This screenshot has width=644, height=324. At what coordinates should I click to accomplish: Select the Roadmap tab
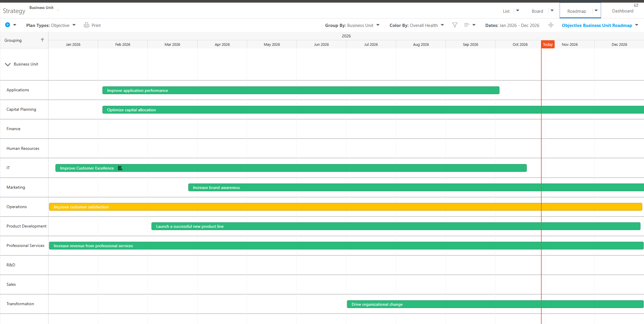pyautogui.click(x=576, y=11)
